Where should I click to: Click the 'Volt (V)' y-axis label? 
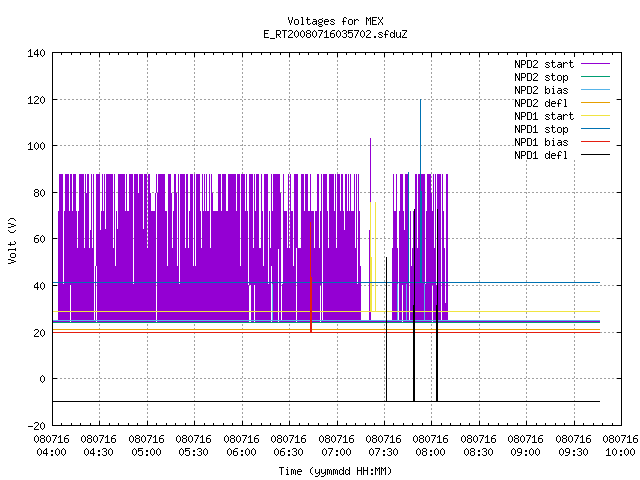(12, 240)
